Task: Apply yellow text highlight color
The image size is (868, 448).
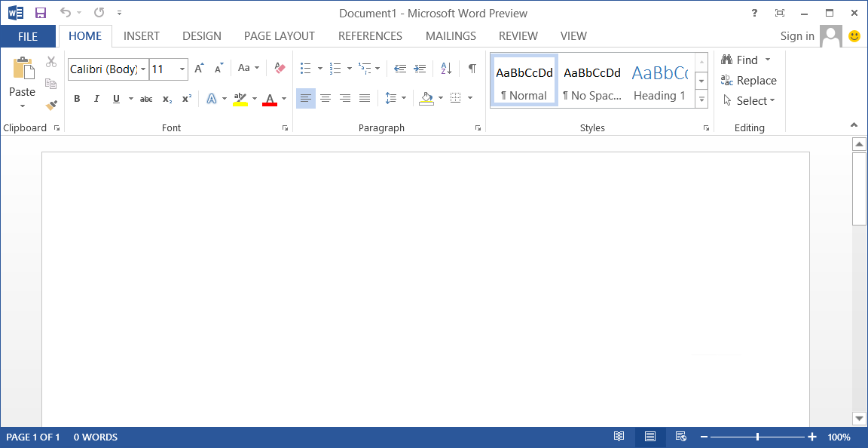Action: [x=240, y=99]
